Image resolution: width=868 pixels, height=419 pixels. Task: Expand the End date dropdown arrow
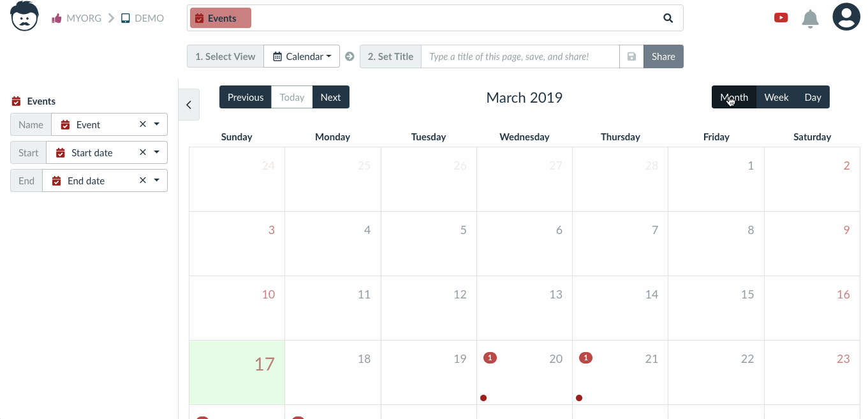point(157,180)
